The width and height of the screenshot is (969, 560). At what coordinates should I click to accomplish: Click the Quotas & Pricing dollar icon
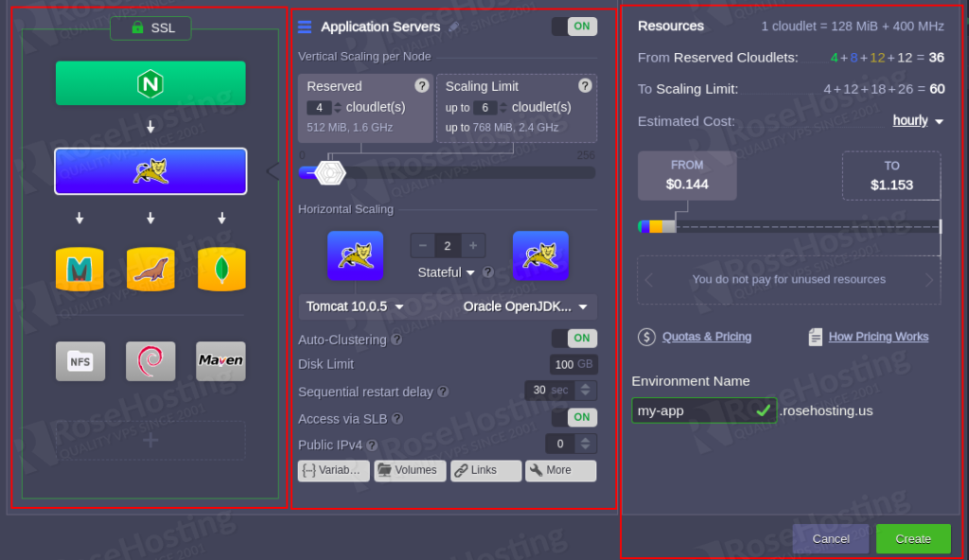(x=646, y=337)
